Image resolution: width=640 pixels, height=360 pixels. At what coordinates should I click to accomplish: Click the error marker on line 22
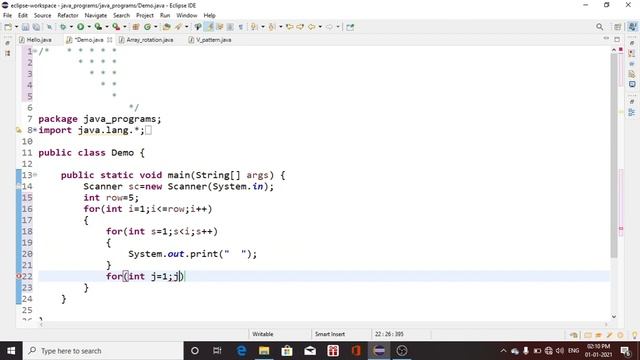18,276
